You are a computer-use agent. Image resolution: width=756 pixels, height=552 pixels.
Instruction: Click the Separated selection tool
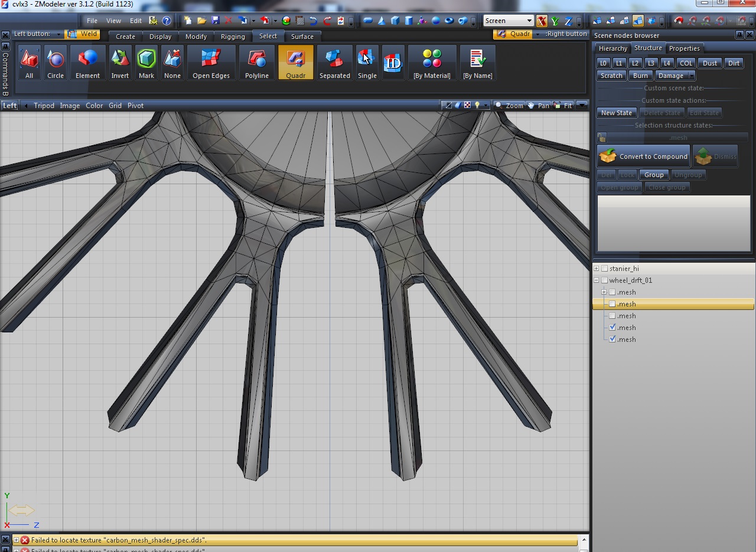[334, 63]
